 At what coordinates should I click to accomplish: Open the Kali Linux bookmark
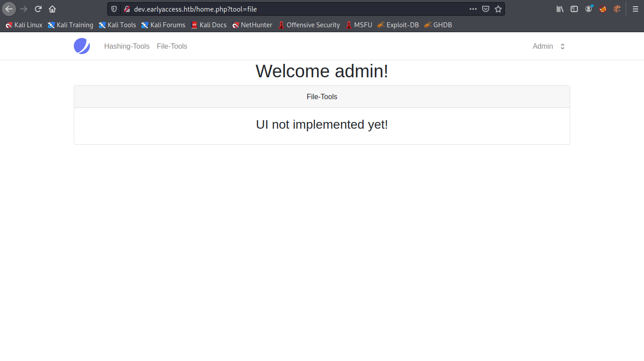pyautogui.click(x=24, y=25)
